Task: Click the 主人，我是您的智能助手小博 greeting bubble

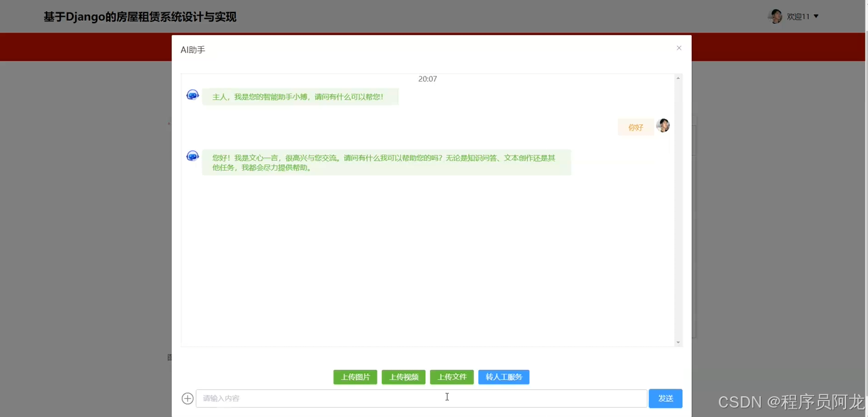Action: 300,97
